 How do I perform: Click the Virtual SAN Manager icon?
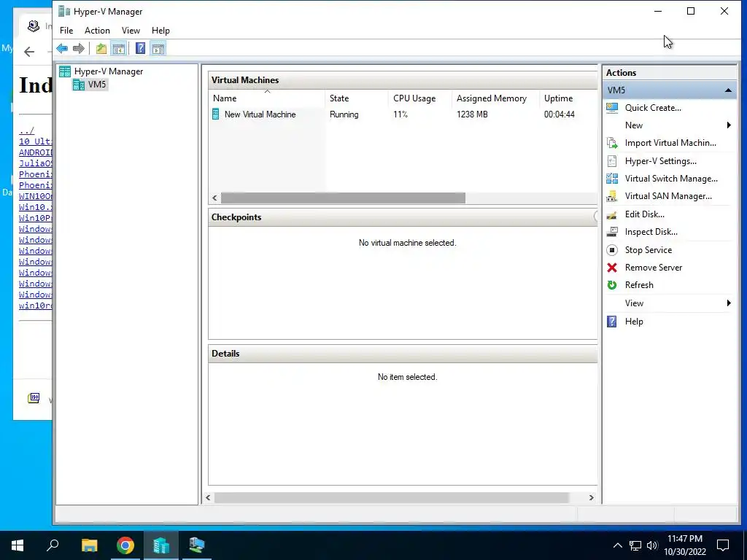(x=612, y=196)
